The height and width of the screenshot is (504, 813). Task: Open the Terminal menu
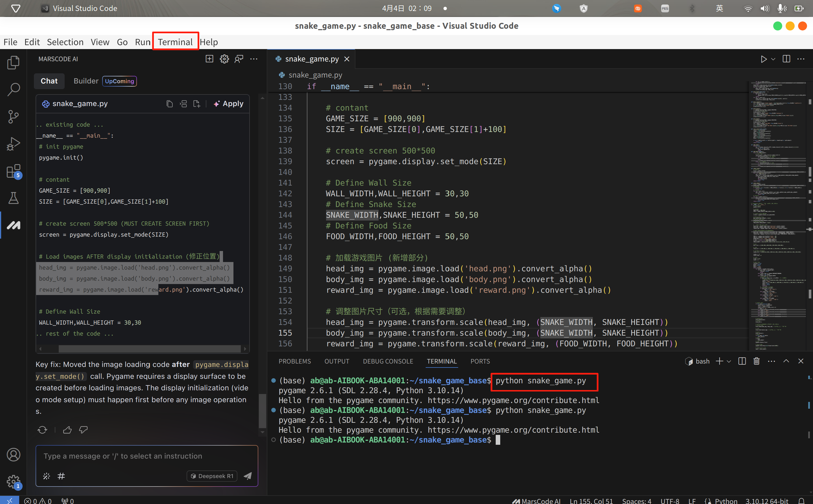(x=175, y=42)
